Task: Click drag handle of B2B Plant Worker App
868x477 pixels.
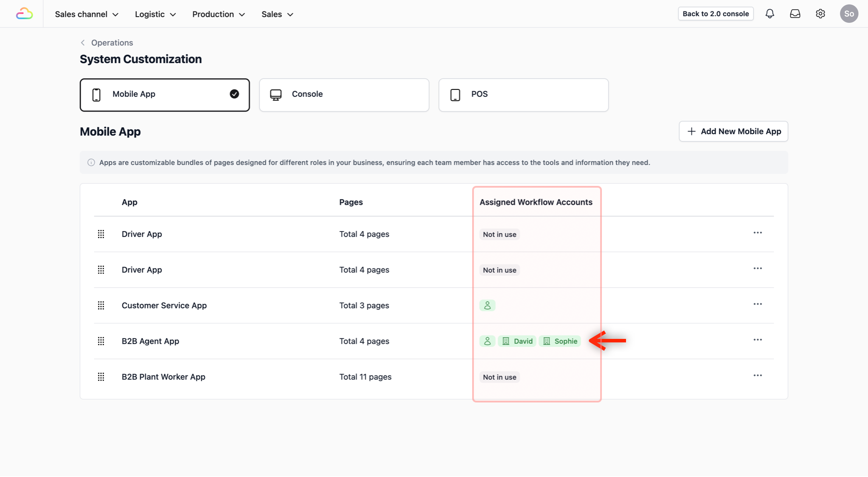Action: pos(101,377)
